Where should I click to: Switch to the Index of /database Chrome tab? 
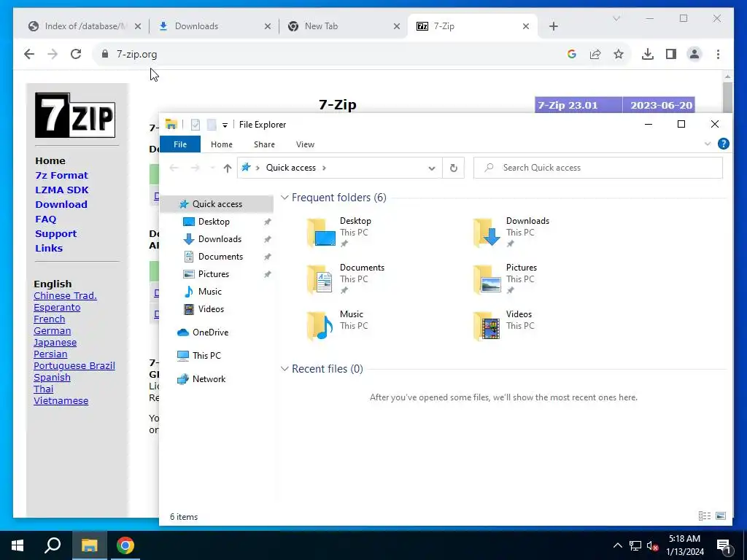coord(85,26)
